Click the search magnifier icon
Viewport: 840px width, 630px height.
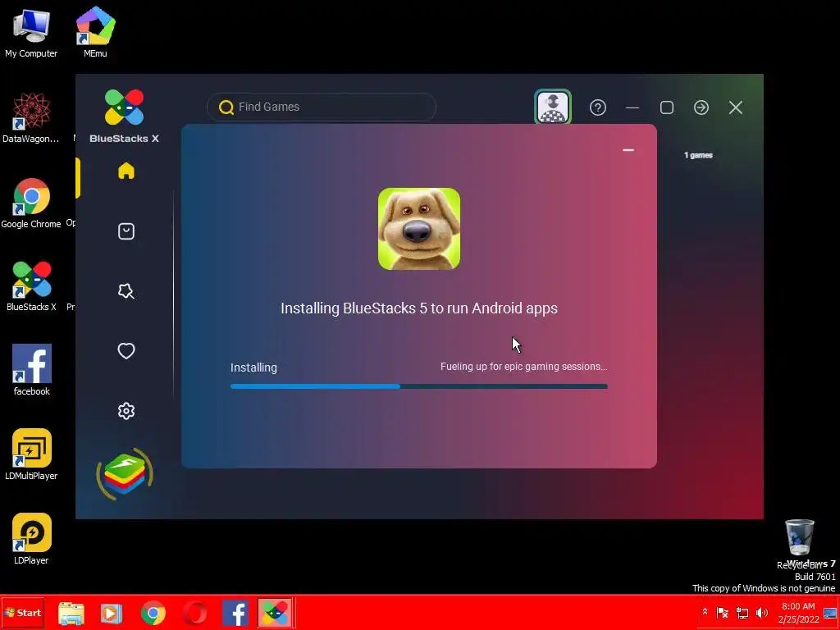226,107
